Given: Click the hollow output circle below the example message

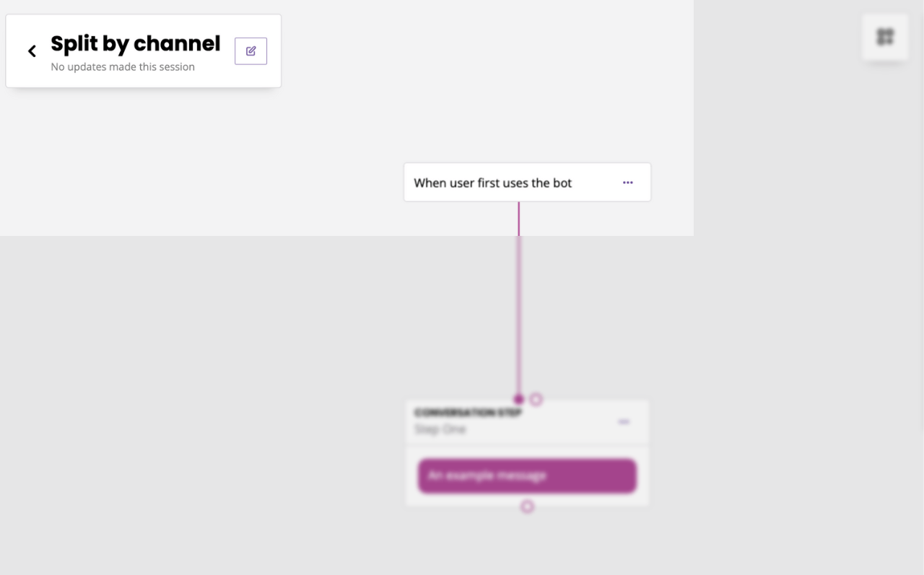Looking at the screenshot, I should 527,506.
